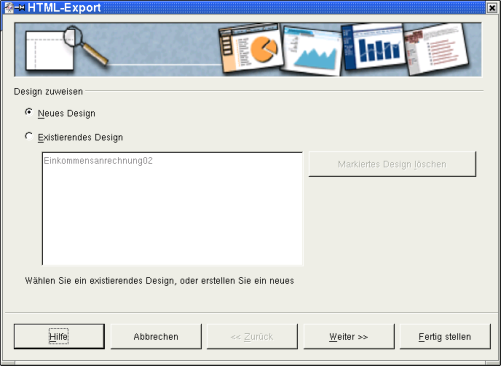501x366 pixels.
Task: Click Markiertes Design löschen button
Action: [392, 164]
